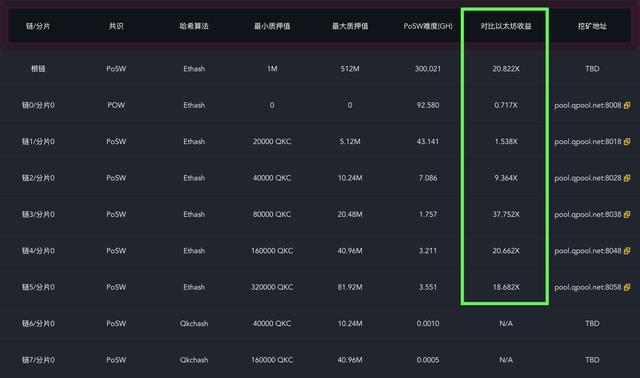
Task: Click the 哈希算法 column header
Action: 194,26
